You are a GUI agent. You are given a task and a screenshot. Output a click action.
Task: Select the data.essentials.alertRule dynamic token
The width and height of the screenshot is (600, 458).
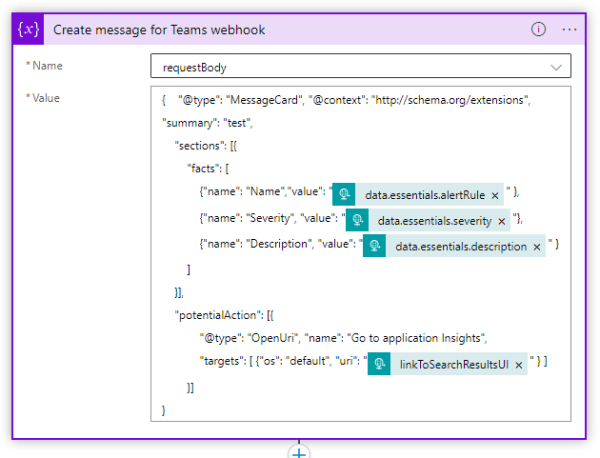pos(418,194)
